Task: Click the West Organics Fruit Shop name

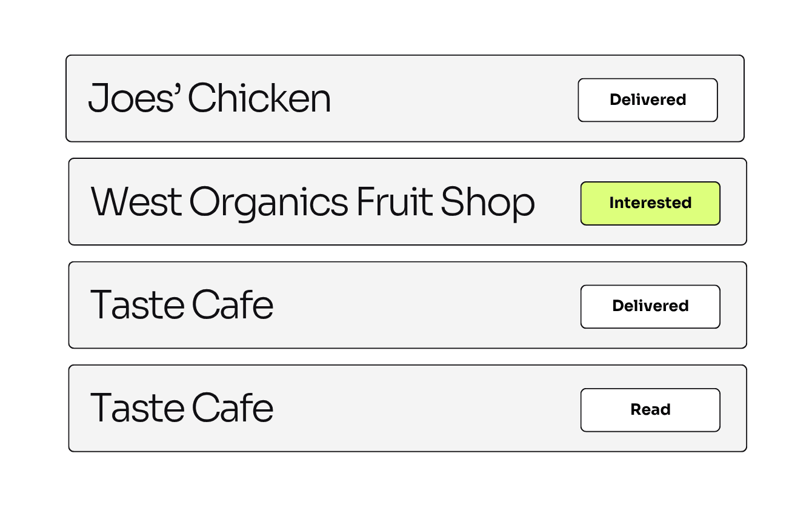Action: coord(313,201)
